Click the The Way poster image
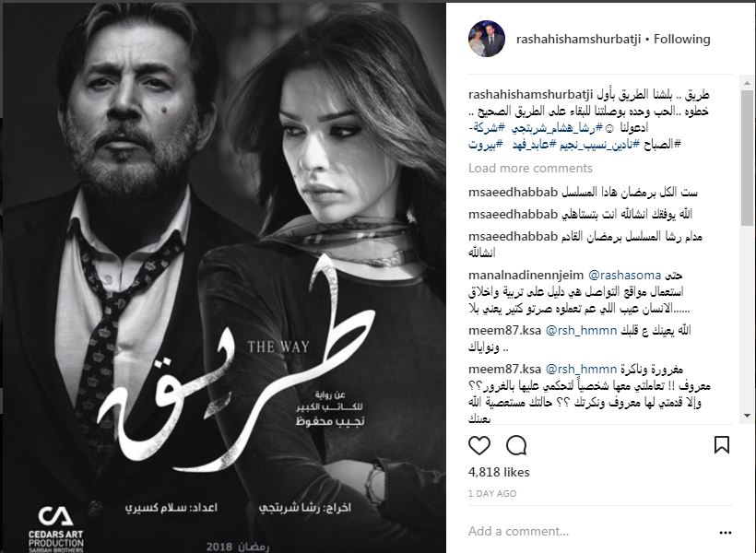Viewport: 756px width, 553px height. (223, 276)
